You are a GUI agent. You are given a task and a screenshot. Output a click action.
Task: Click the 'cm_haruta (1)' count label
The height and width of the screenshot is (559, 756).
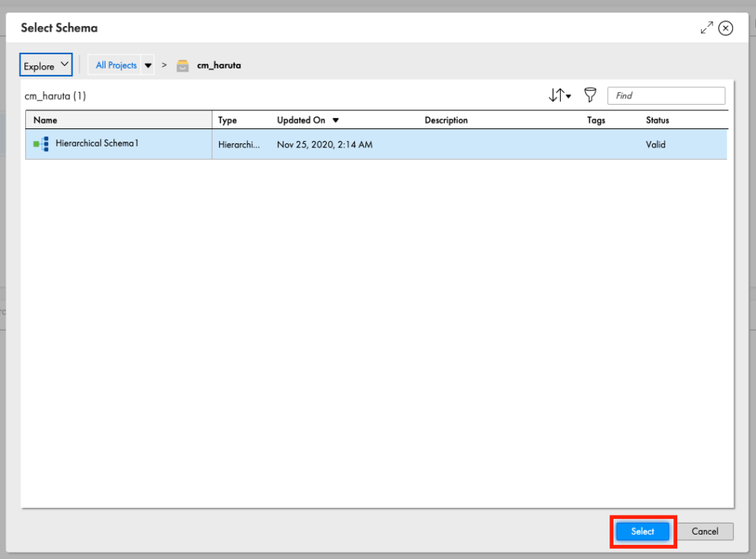(55, 96)
